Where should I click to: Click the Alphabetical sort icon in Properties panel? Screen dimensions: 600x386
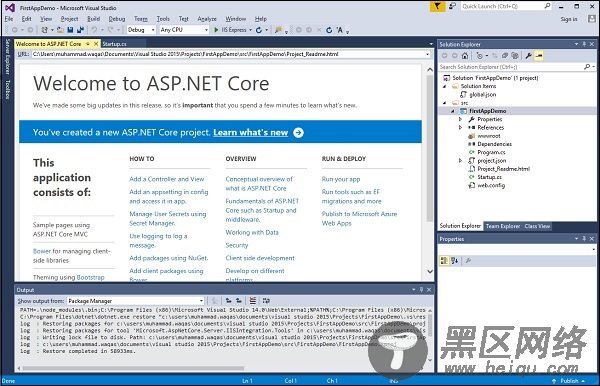click(454, 261)
